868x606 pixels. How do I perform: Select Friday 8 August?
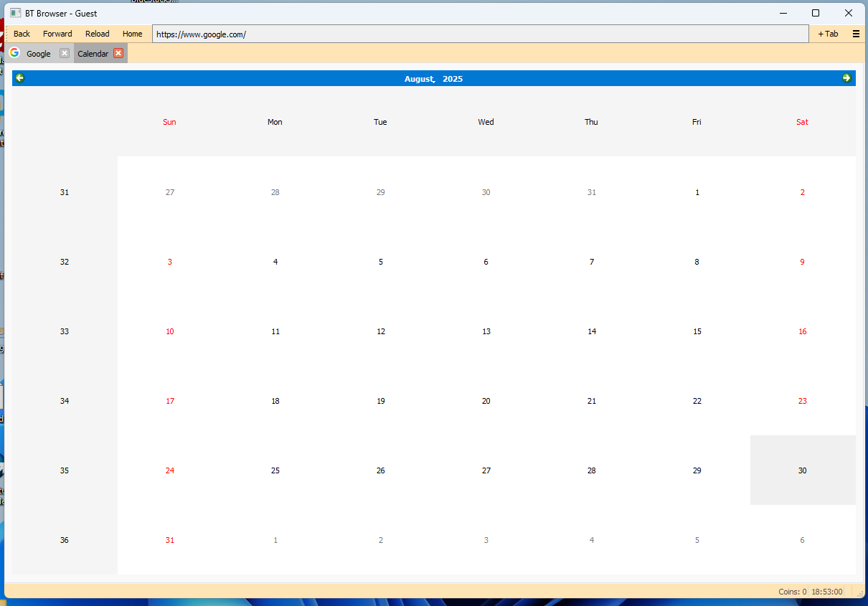pyautogui.click(x=697, y=262)
